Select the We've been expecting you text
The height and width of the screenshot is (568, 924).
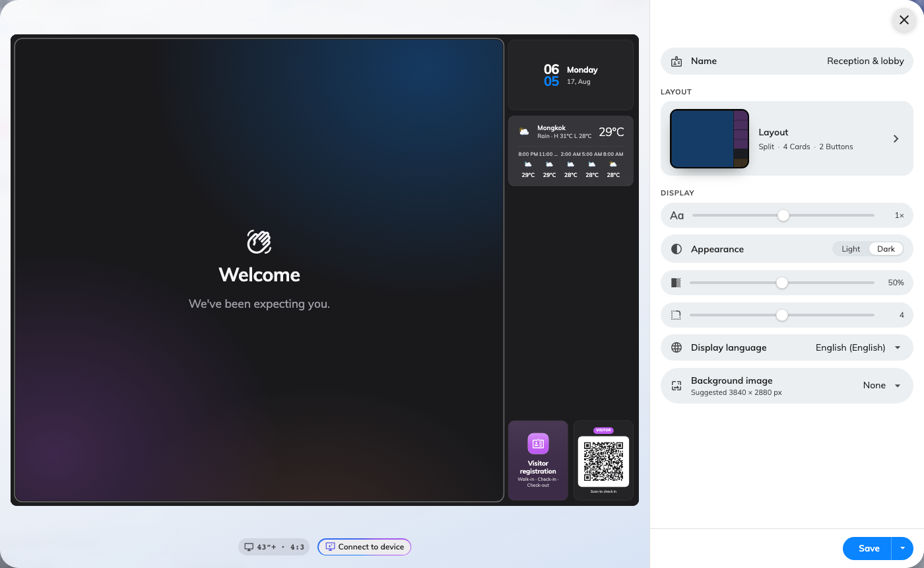click(x=259, y=304)
